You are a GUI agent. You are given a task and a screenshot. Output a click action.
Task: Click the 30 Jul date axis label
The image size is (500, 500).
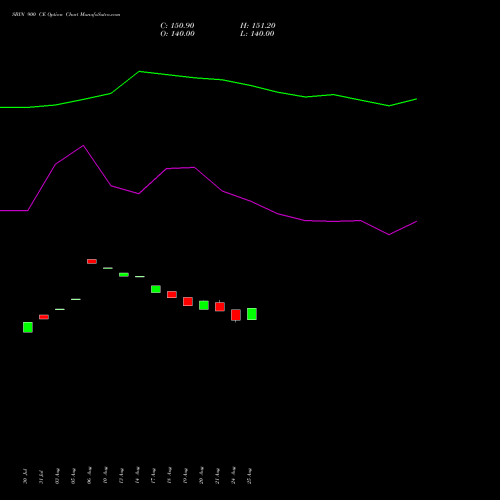coord(25,476)
